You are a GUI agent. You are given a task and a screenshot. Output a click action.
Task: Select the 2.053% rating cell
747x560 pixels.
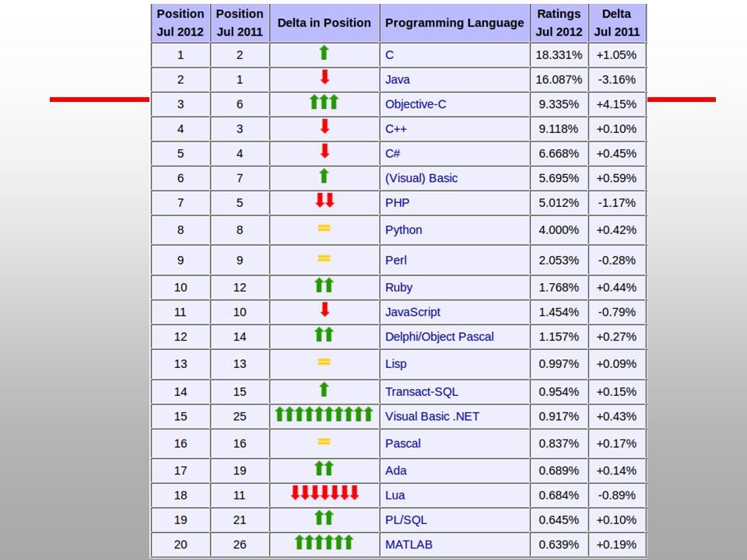(x=559, y=261)
